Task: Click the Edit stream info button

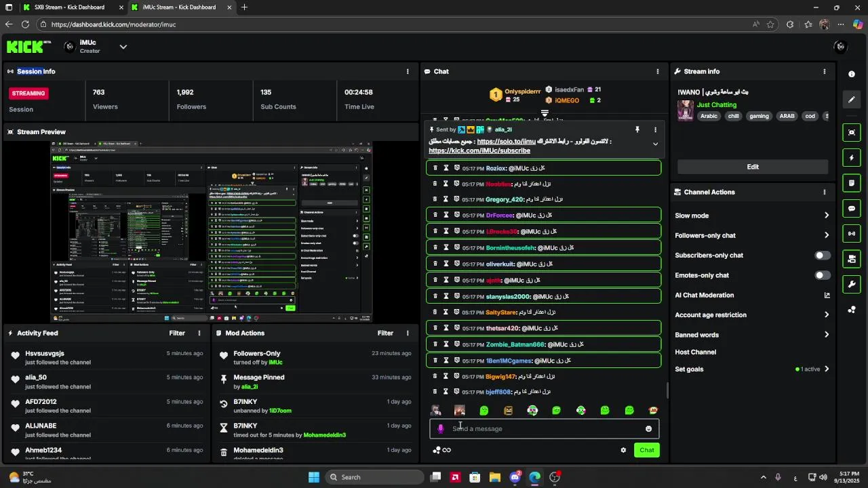Action: point(753,167)
